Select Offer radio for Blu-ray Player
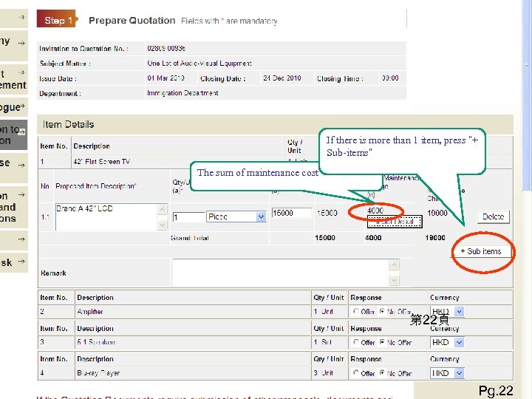Viewport: 532px width, 399px height. pyautogui.click(x=356, y=373)
